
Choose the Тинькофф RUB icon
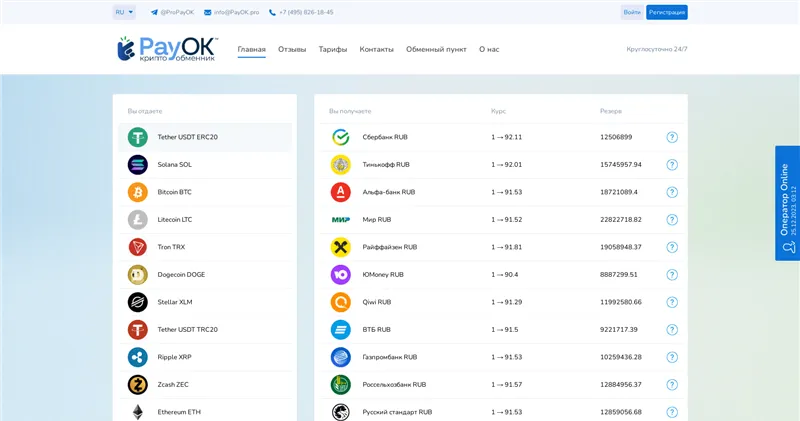point(341,165)
